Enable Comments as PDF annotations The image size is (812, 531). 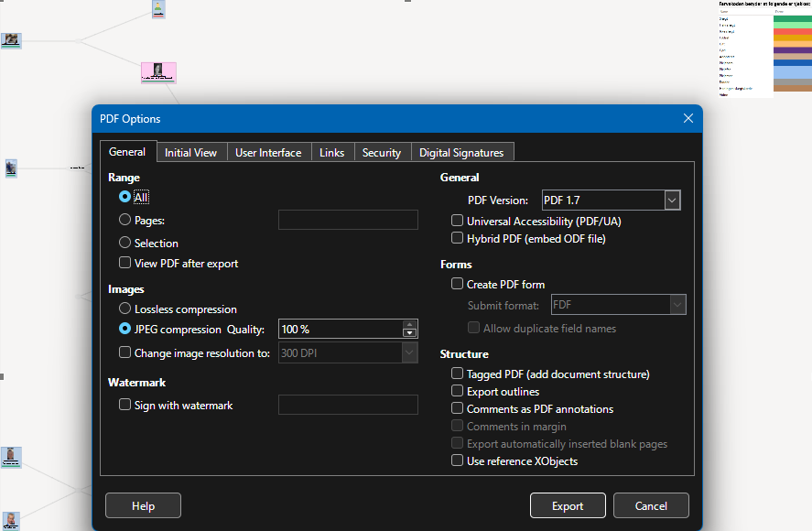click(458, 408)
